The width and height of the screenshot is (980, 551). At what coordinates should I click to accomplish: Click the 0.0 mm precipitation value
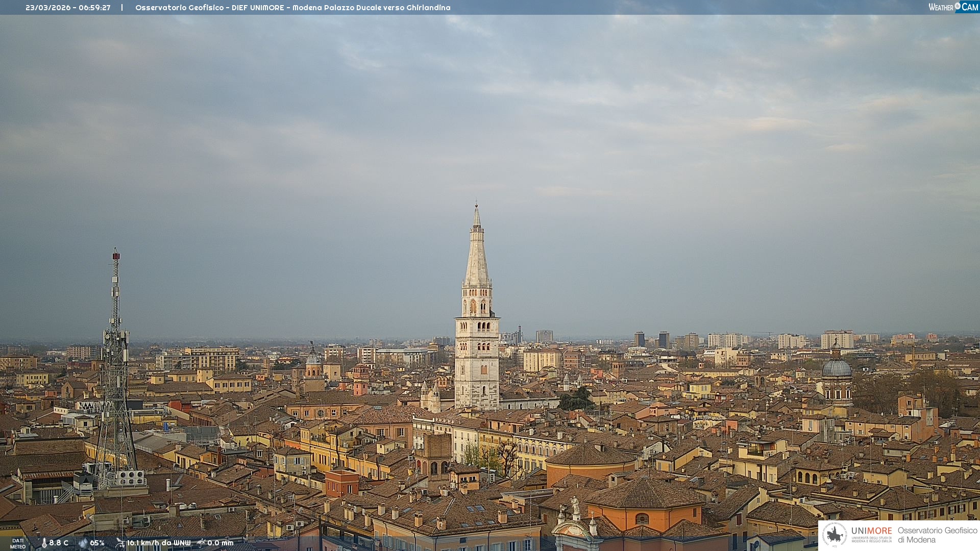click(x=220, y=543)
